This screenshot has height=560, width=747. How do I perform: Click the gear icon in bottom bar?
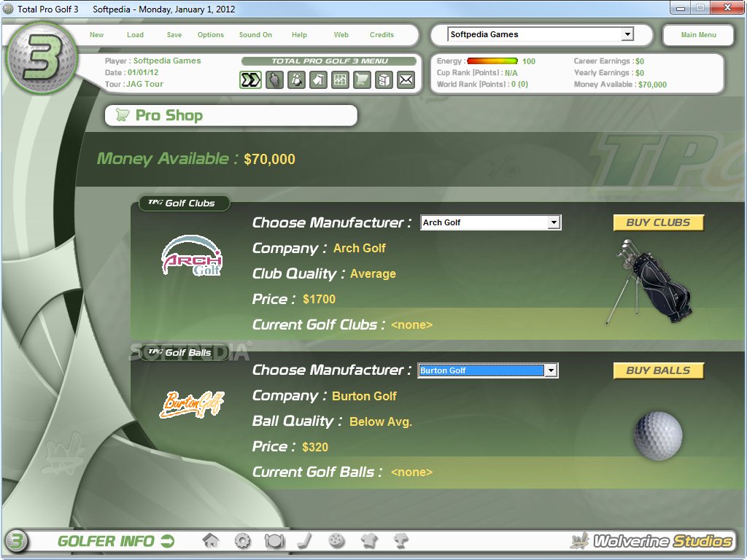242,541
